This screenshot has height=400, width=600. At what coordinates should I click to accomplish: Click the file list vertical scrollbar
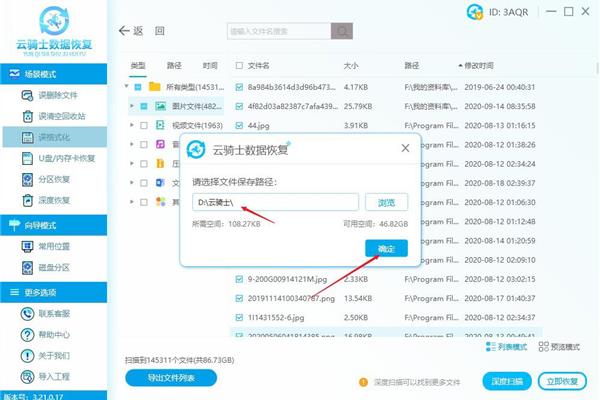[x=597, y=68]
